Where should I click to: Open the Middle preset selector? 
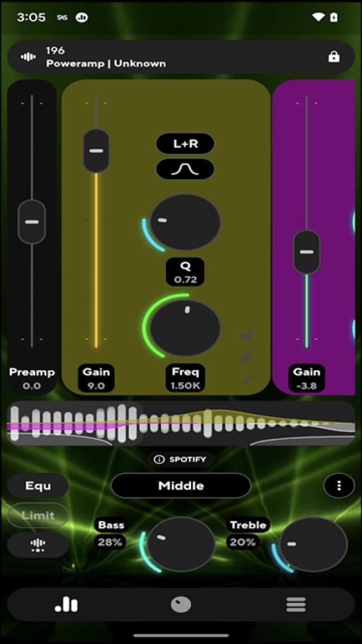181,486
